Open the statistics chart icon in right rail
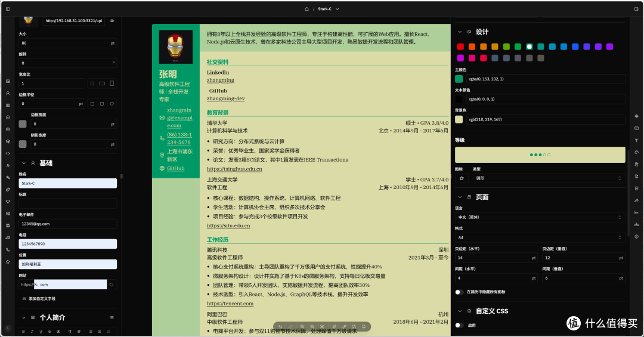Image resolution: width=644 pixels, height=337 pixels. 636,212
